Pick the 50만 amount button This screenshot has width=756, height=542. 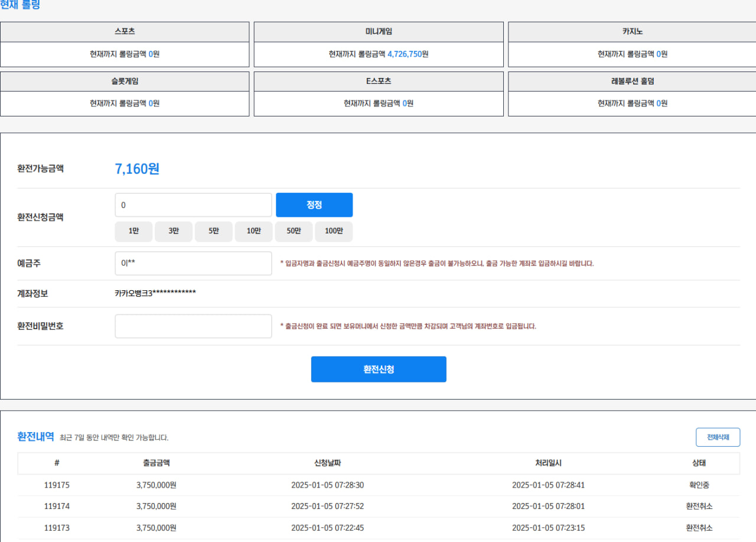(x=294, y=232)
